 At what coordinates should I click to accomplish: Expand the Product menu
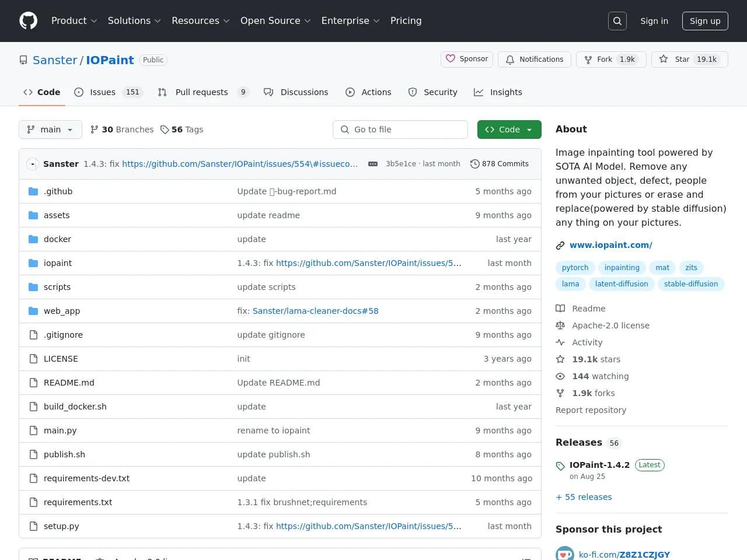[74, 21]
